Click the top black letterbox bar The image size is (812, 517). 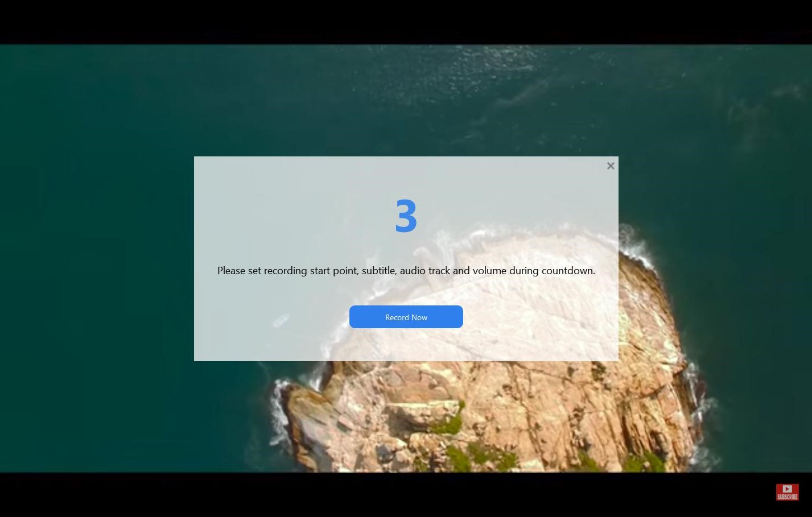point(406,22)
